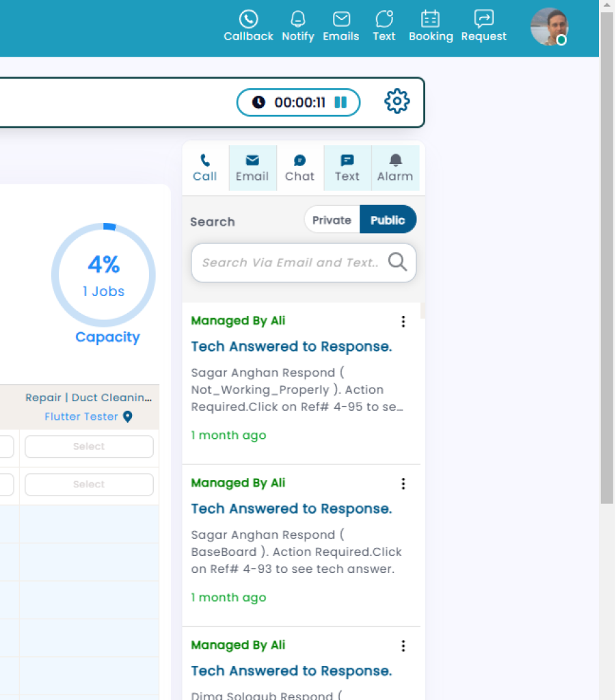616x700 pixels.
Task: Focus the Search Via Email and Text field
Action: [304, 262]
